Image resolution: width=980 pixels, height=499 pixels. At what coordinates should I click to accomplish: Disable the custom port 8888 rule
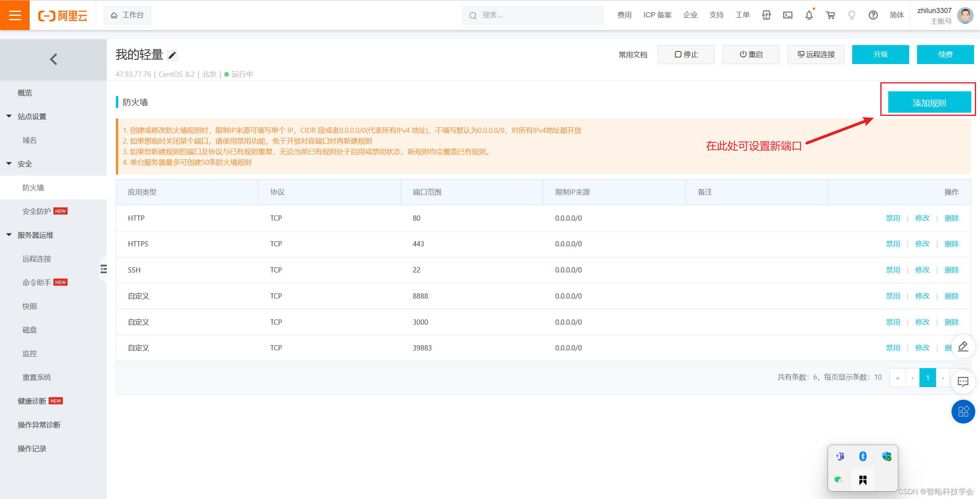[x=893, y=296]
